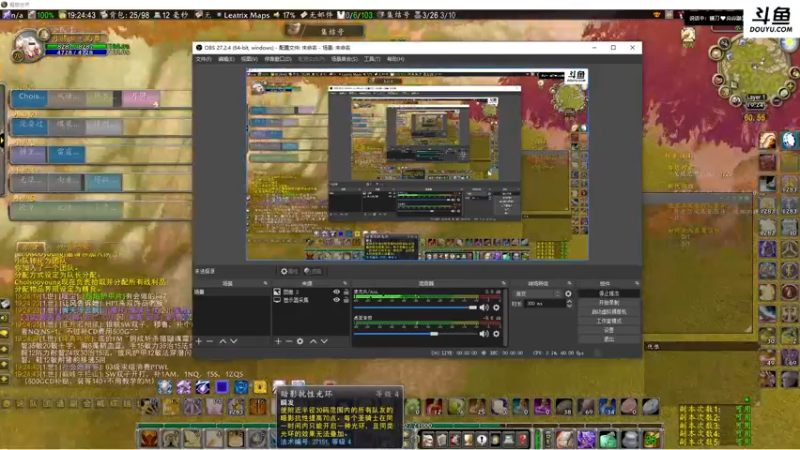Toggle lock on 显示器采集 source

click(x=346, y=300)
